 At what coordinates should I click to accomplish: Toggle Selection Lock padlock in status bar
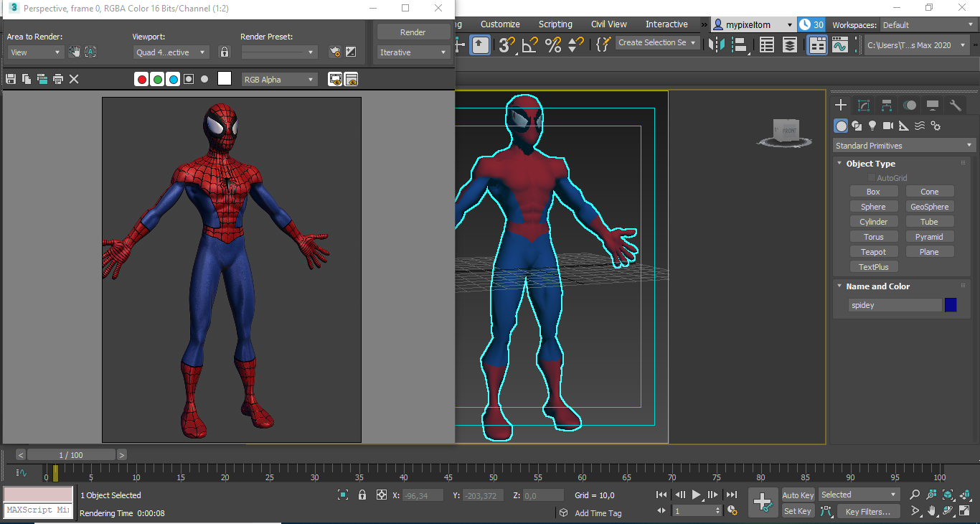coord(362,495)
